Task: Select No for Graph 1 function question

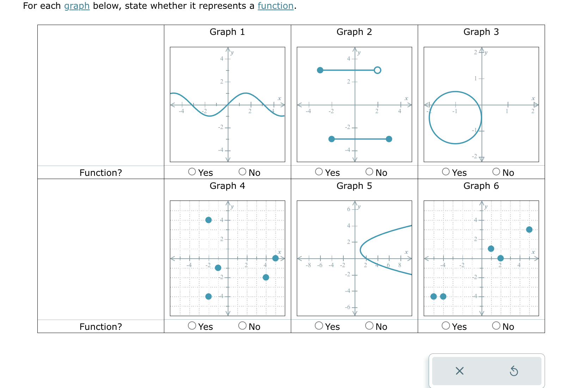Action: coord(242,172)
